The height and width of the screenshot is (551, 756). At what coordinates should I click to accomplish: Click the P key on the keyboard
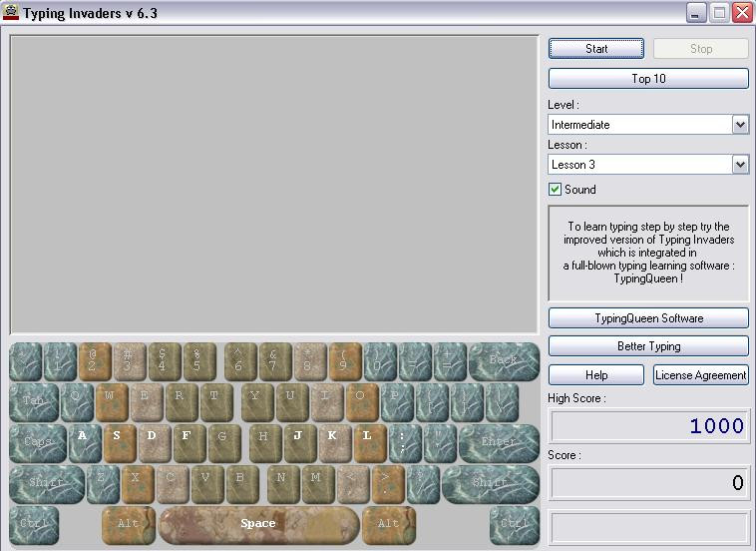pos(397,403)
